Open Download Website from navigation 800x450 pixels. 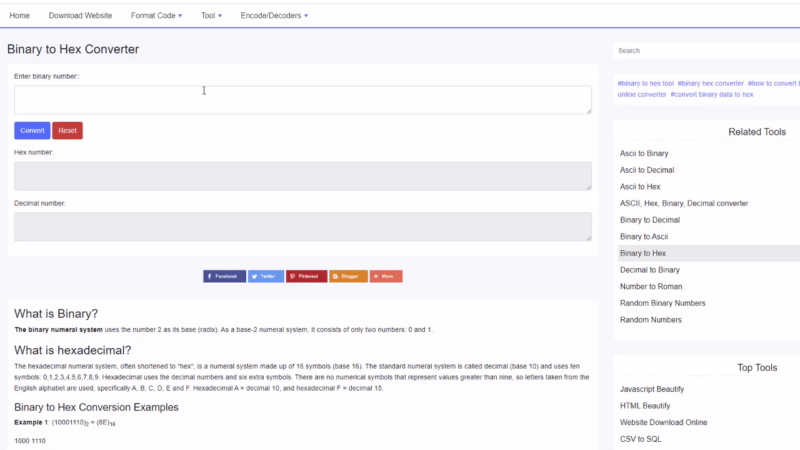point(80,16)
